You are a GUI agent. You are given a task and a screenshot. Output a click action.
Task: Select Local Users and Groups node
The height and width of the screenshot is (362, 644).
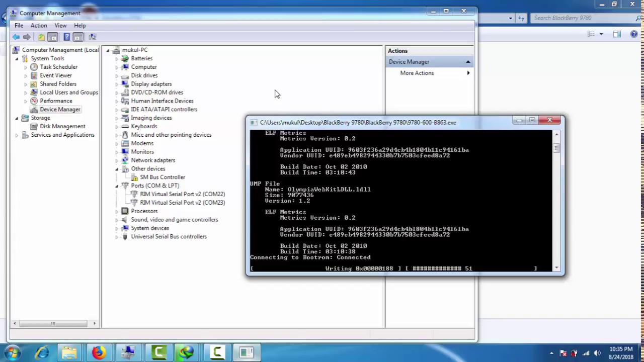pos(69,93)
